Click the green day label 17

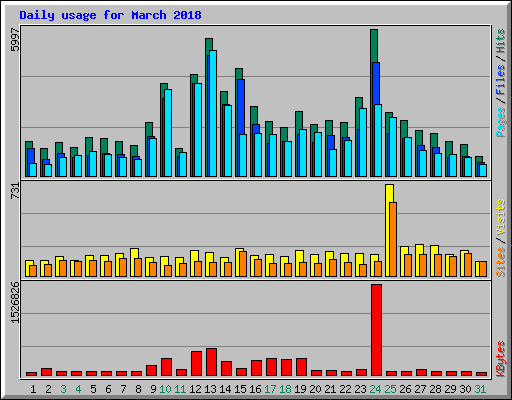(x=270, y=389)
